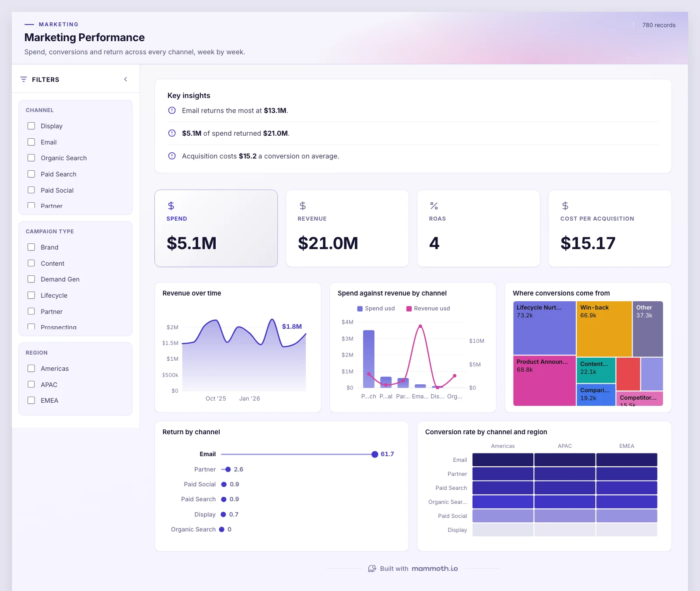Click the 780 records label
Viewport: 700px width, 591px height.
coord(659,25)
